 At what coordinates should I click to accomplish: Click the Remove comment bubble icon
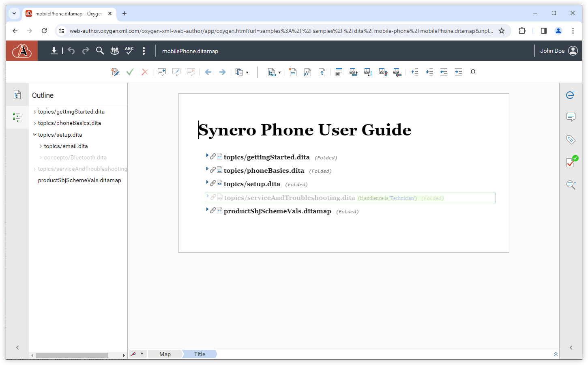pos(191,72)
